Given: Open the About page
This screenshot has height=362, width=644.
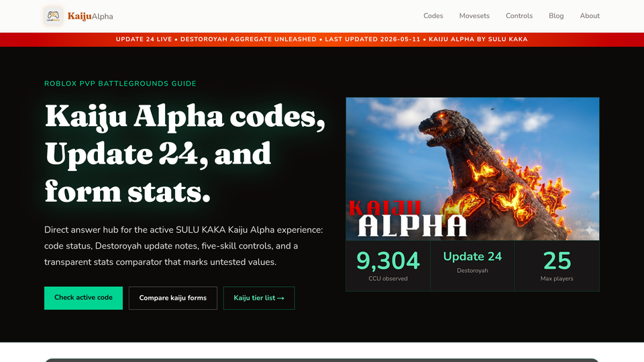Looking at the screenshot, I should coord(590,16).
